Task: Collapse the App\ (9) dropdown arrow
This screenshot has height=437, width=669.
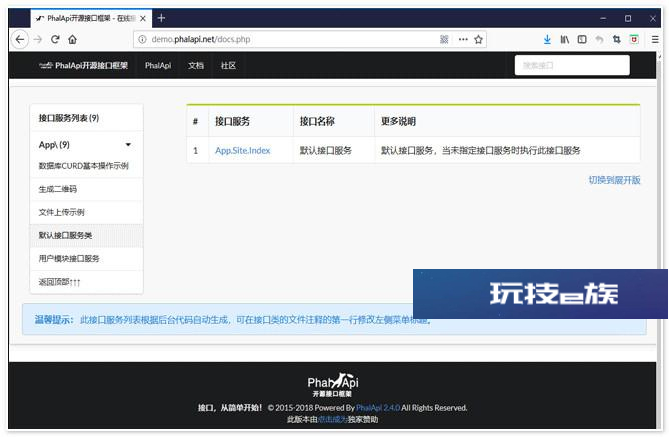Action: pos(128,145)
